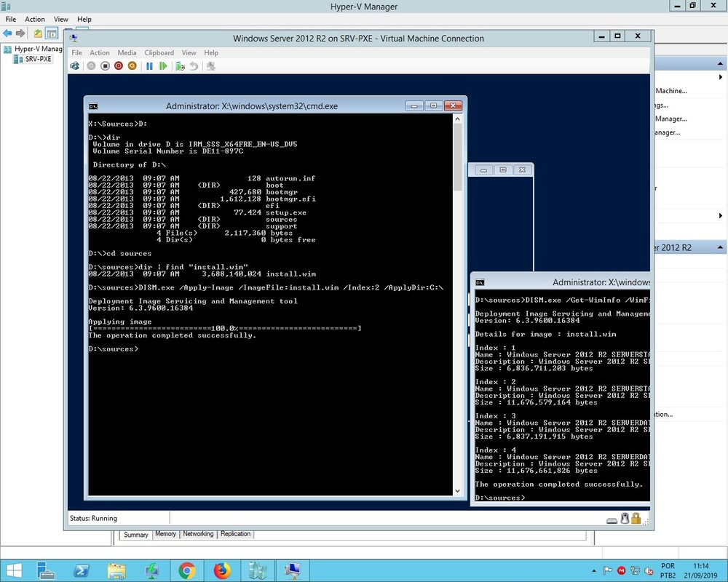Click the greyed Start VM power icon
The height and width of the screenshot is (582, 728).
91,66
